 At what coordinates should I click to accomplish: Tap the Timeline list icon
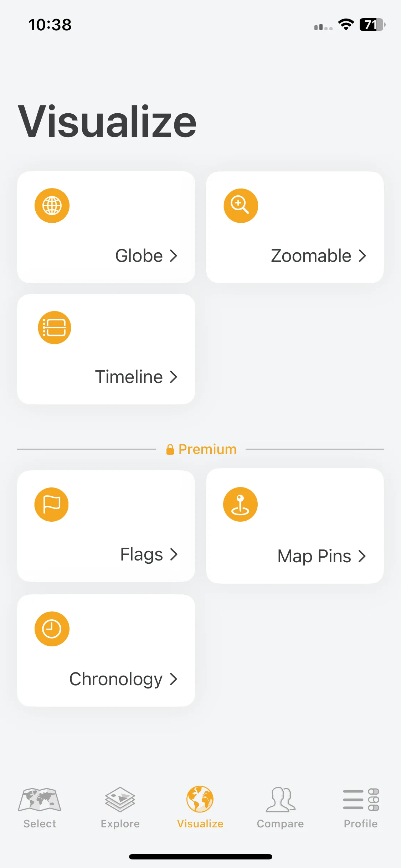pyautogui.click(x=55, y=327)
